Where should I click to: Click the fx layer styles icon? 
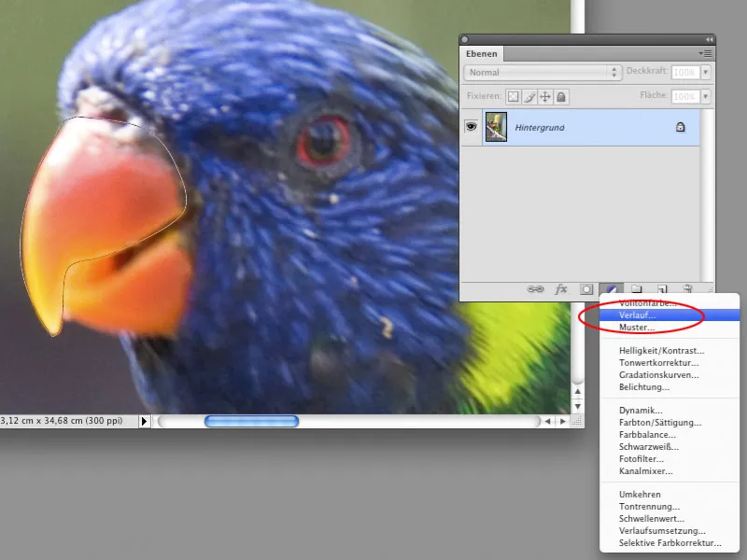(560, 289)
